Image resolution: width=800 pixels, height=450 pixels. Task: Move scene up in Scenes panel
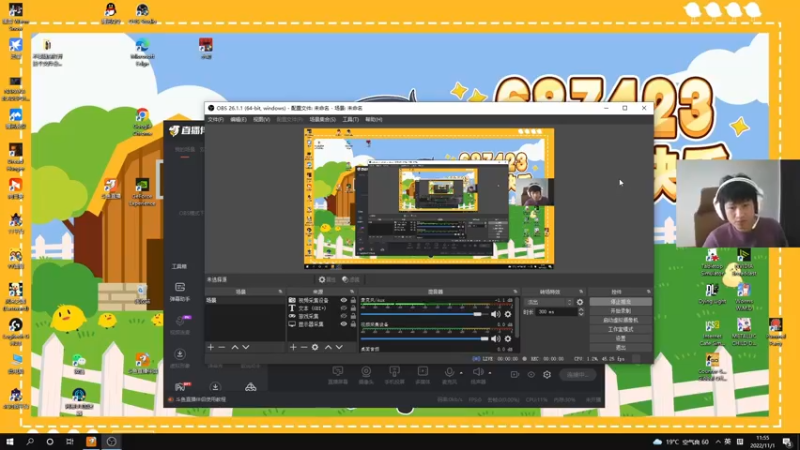(235, 347)
